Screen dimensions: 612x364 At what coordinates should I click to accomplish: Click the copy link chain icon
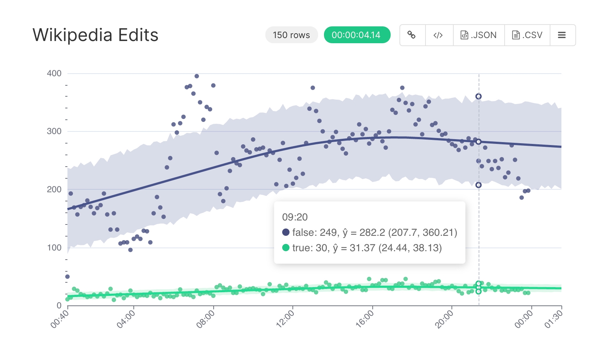pyautogui.click(x=412, y=35)
